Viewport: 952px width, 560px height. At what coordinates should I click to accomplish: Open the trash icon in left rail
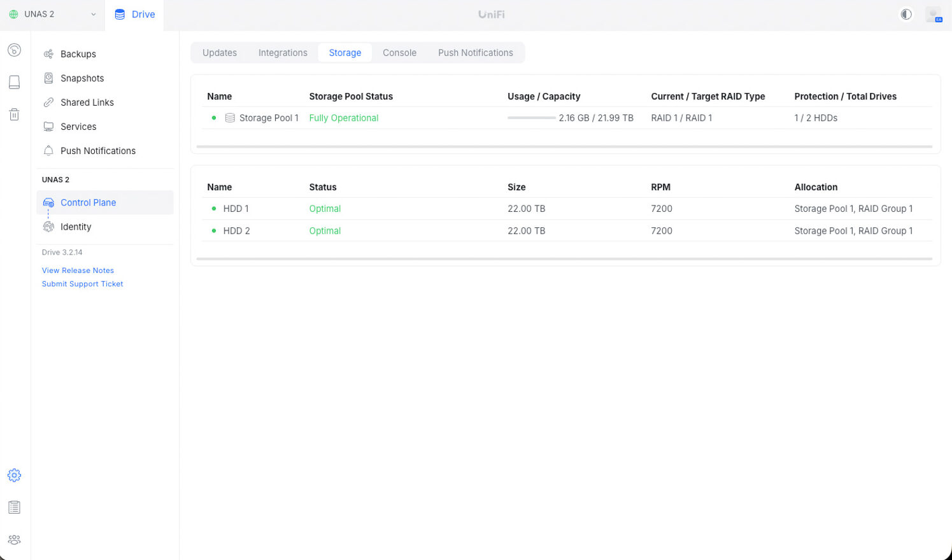[x=14, y=115]
